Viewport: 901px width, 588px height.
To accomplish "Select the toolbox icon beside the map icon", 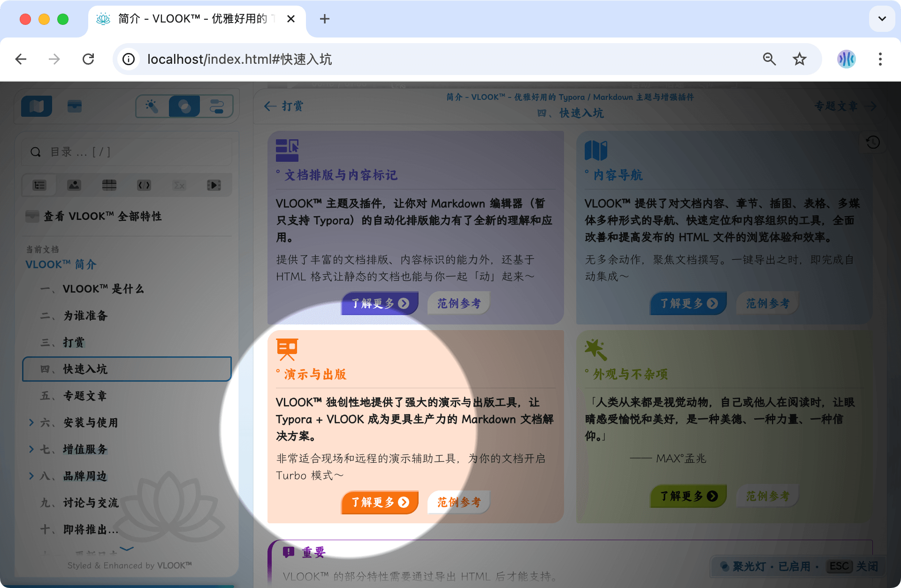I will [x=74, y=106].
